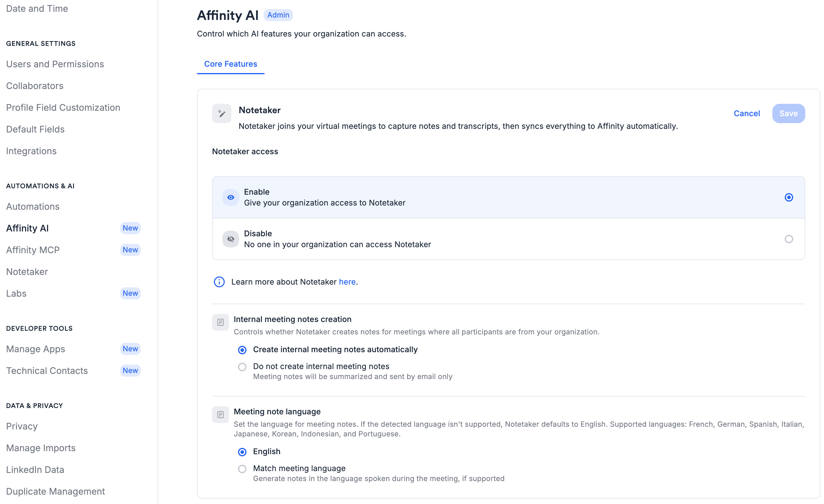Open Manage Apps in Developer Tools
824x504 pixels.
tap(36, 349)
